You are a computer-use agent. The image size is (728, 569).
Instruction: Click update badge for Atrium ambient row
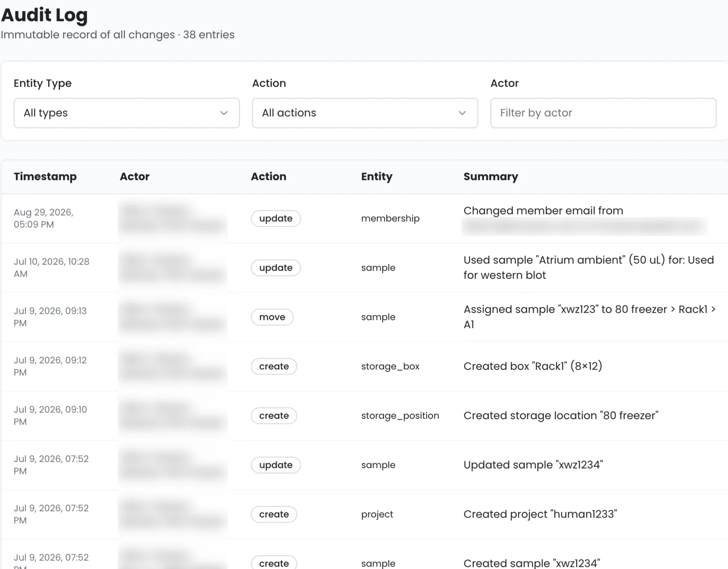[276, 268]
